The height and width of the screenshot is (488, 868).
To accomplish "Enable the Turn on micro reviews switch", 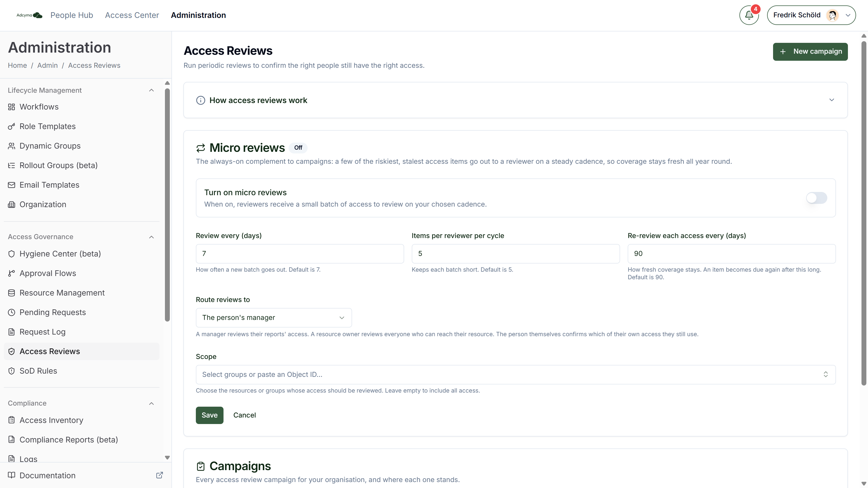I will click(816, 198).
